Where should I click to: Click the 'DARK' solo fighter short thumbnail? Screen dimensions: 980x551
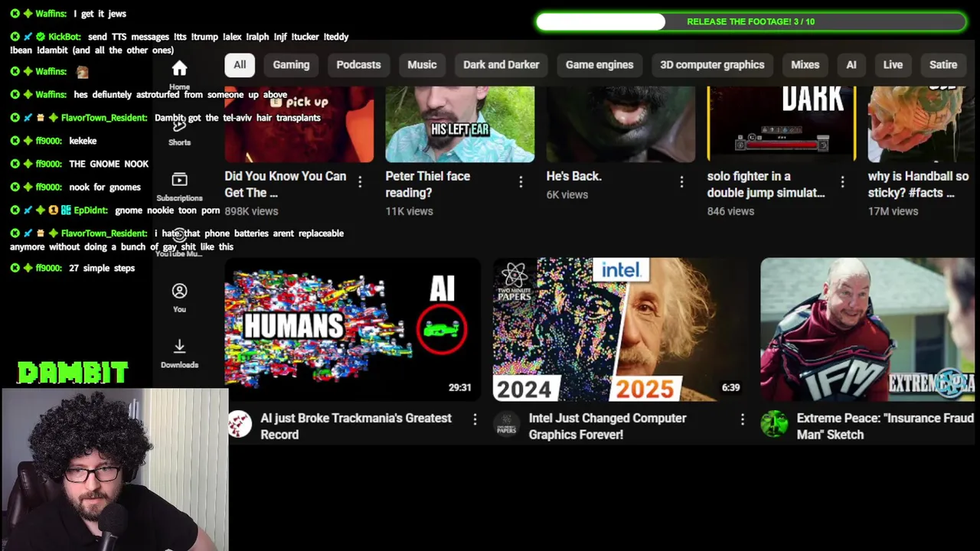tap(781, 124)
